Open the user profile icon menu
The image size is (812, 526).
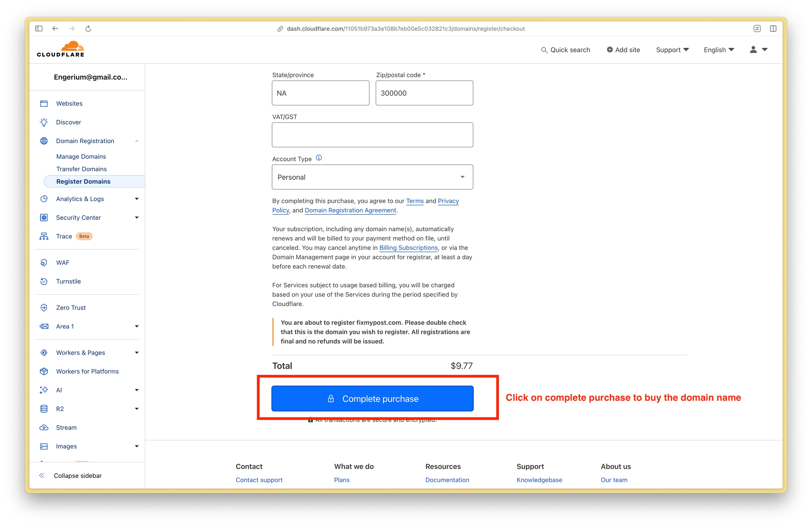click(758, 50)
